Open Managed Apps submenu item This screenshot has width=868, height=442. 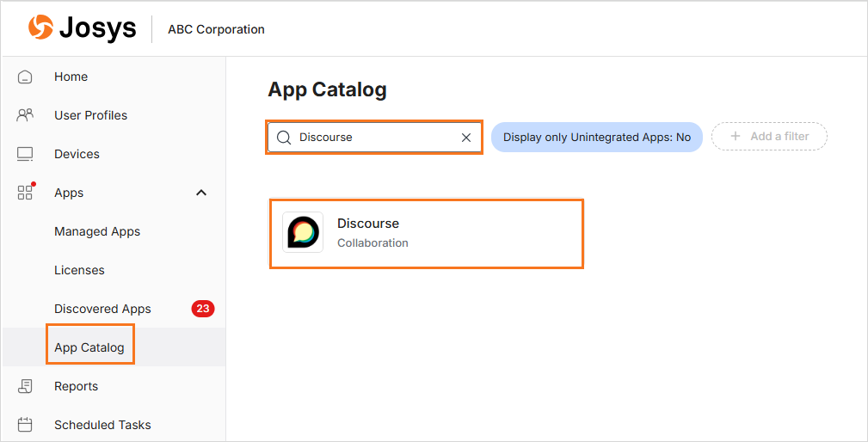(97, 231)
